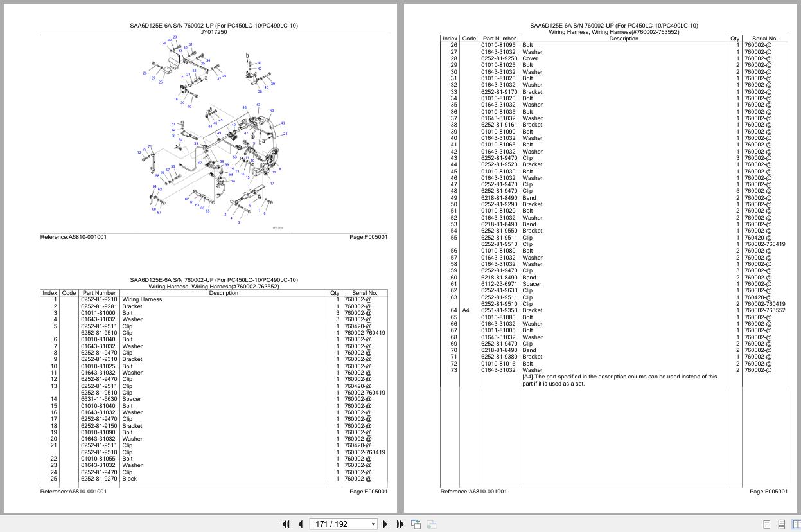
Task: Click the go-to-previous-view icon
Action: [x=416, y=524]
